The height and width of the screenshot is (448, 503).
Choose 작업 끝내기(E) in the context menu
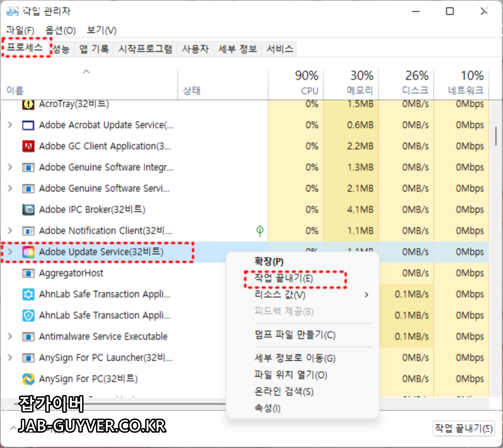[302, 278]
